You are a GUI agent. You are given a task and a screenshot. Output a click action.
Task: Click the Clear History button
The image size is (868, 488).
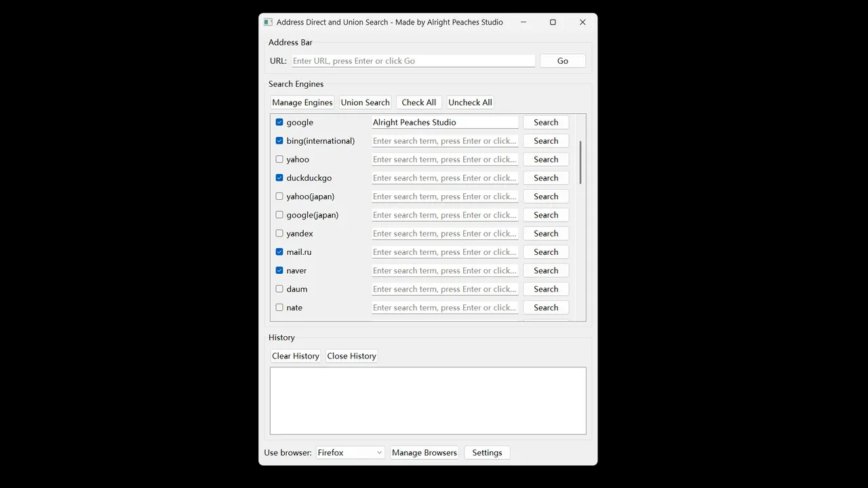pos(296,356)
